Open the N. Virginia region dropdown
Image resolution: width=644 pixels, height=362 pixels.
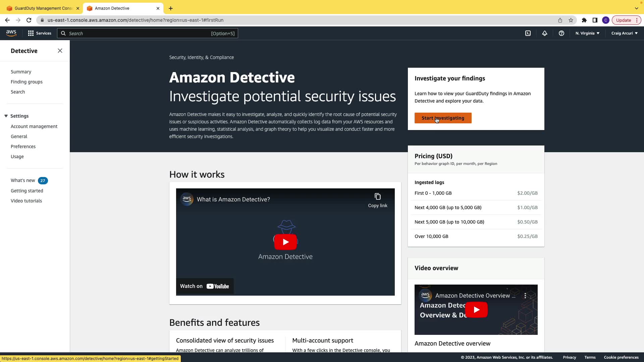click(587, 33)
